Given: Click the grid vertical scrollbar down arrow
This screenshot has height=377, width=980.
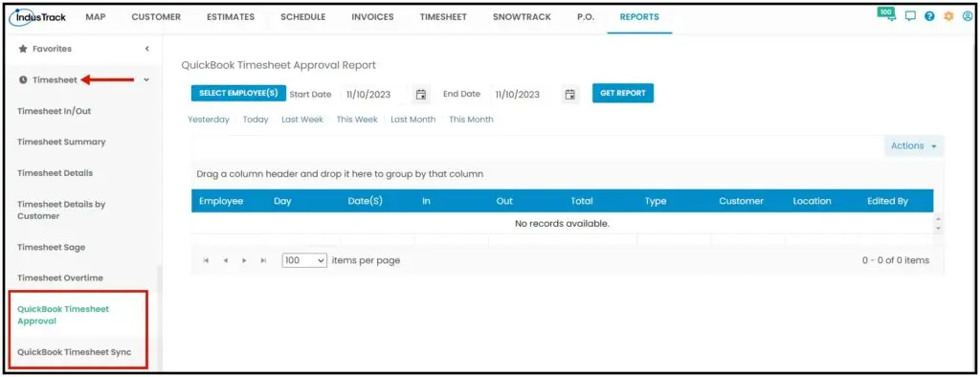Looking at the screenshot, I should pos(938,228).
